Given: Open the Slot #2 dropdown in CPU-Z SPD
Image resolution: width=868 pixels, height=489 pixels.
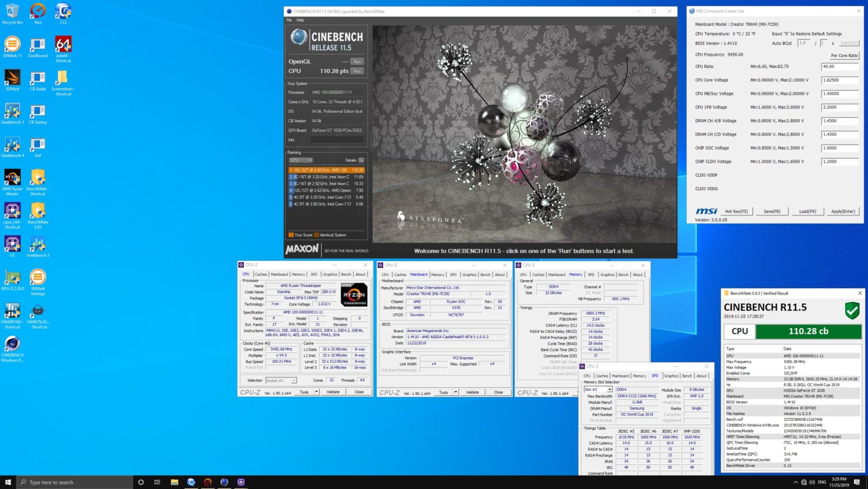Looking at the screenshot, I should pos(598,389).
